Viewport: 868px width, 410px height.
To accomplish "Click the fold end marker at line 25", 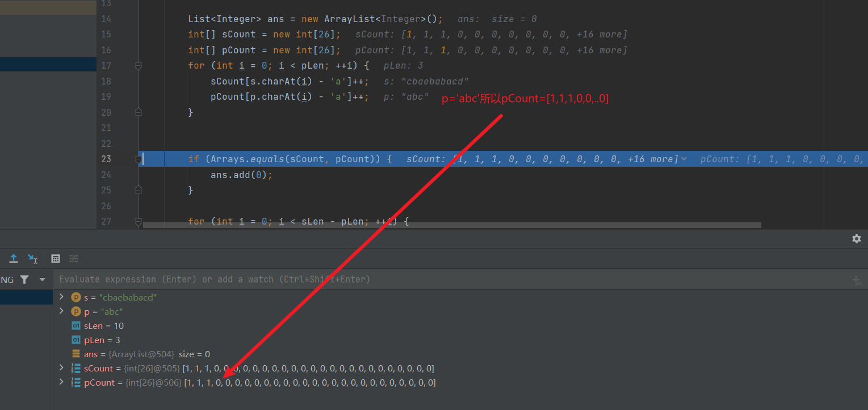I will coord(139,190).
